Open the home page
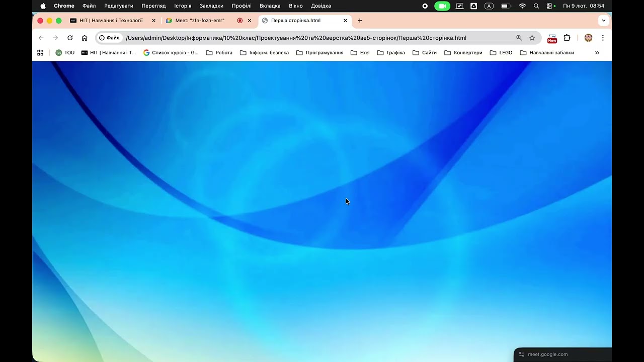The width and height of the screenshot is (644, 362). click(85, 38)
